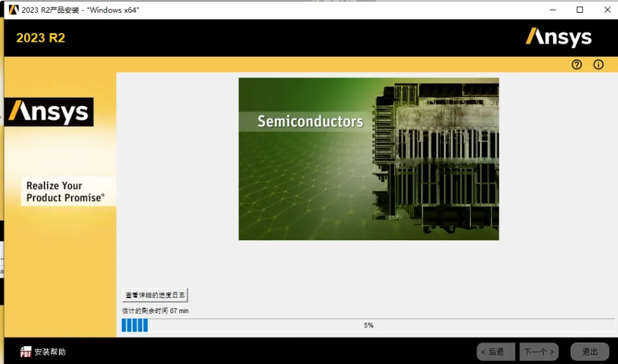Click the 退出 exit button
Screen dimensions: 618x364
click(590, 352)
